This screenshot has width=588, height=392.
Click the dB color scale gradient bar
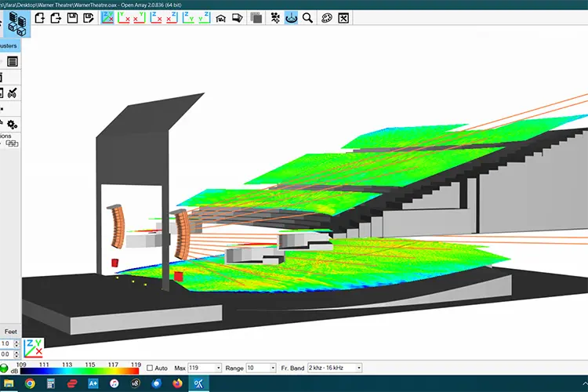(x=79, y=371)
